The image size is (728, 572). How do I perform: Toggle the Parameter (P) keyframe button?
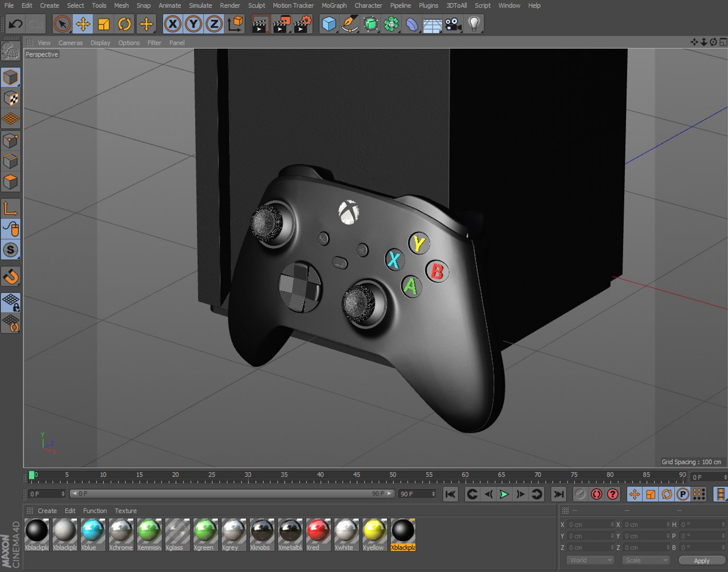tap(683, 494)
